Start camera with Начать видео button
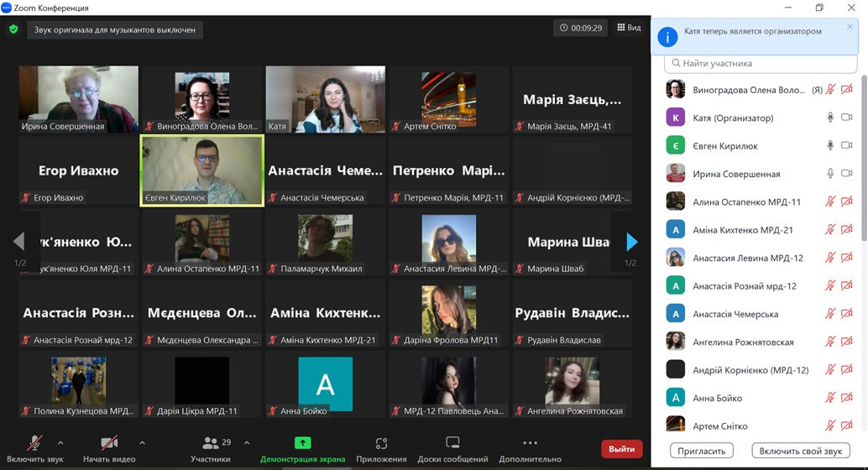The height and width of the screenshot is (470, 868). 109,449
